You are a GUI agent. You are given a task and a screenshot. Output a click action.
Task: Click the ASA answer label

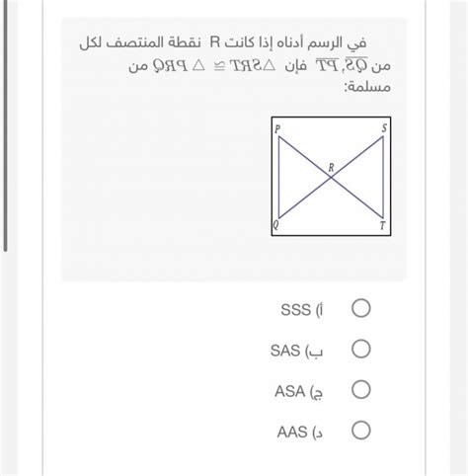tap(299, 392)
